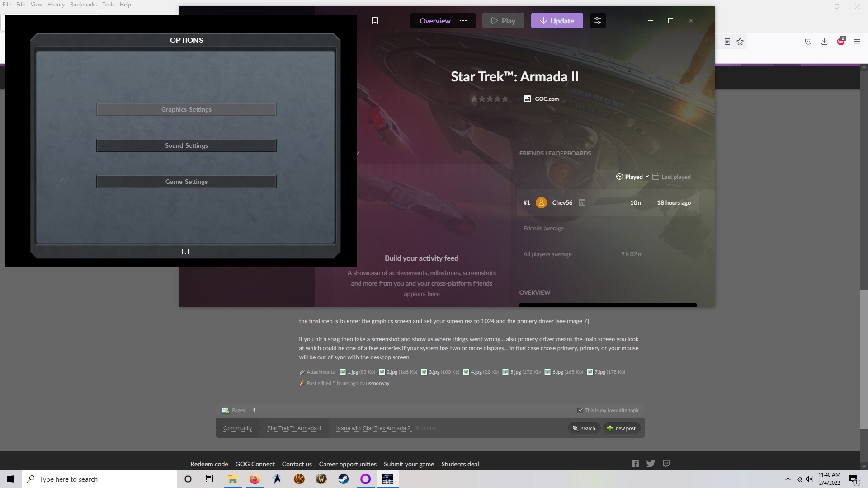Image resolution: width=868 pixels, height=488 pixels.
Task: Open the View menu in Firefox
Action: click(x=36, y=5)
